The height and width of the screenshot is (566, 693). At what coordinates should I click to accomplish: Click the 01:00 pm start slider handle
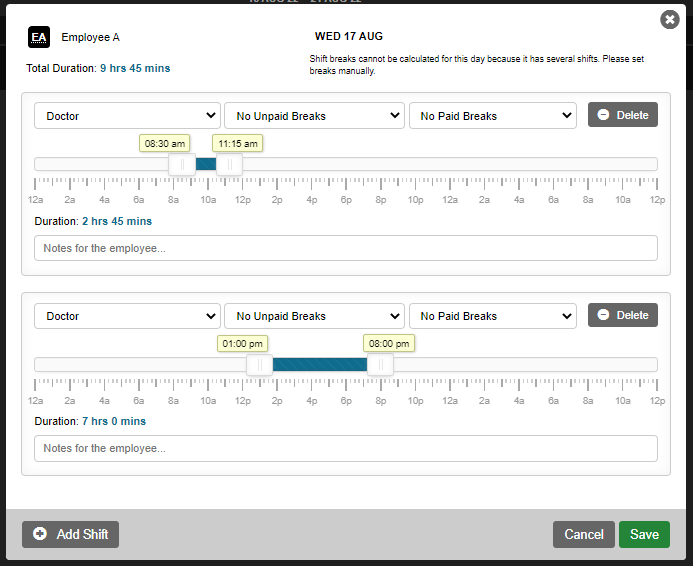[259, 365]
